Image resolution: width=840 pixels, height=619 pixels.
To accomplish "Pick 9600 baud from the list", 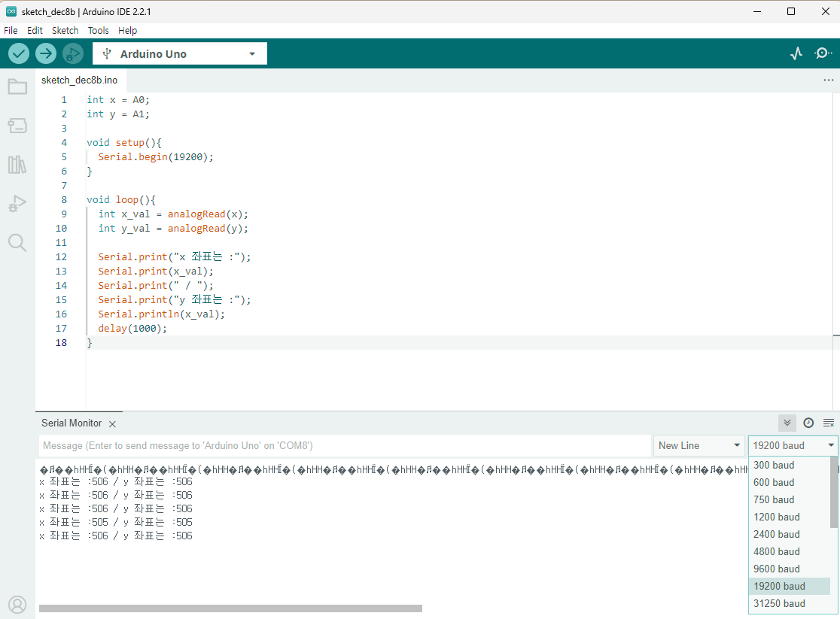I will click(789, 569).
